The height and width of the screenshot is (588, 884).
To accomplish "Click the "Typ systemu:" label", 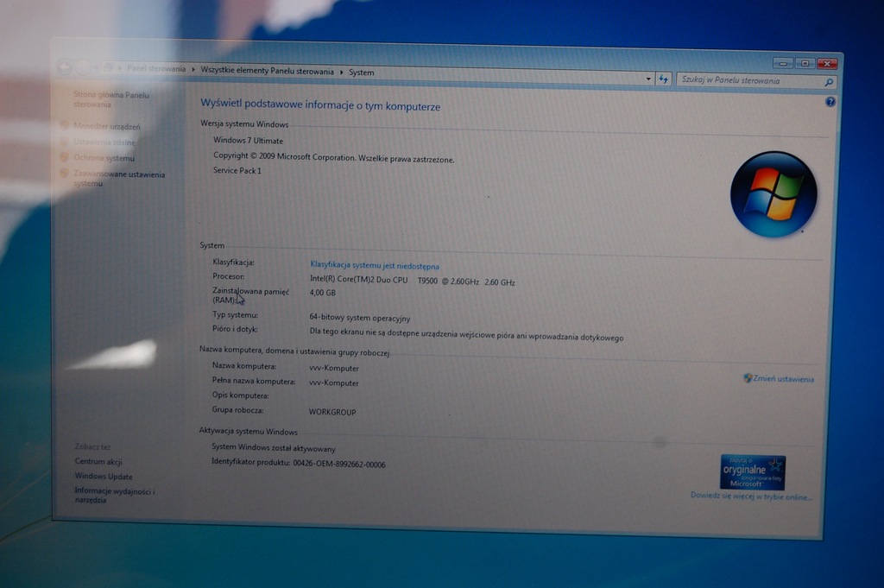I will [235, 314].
